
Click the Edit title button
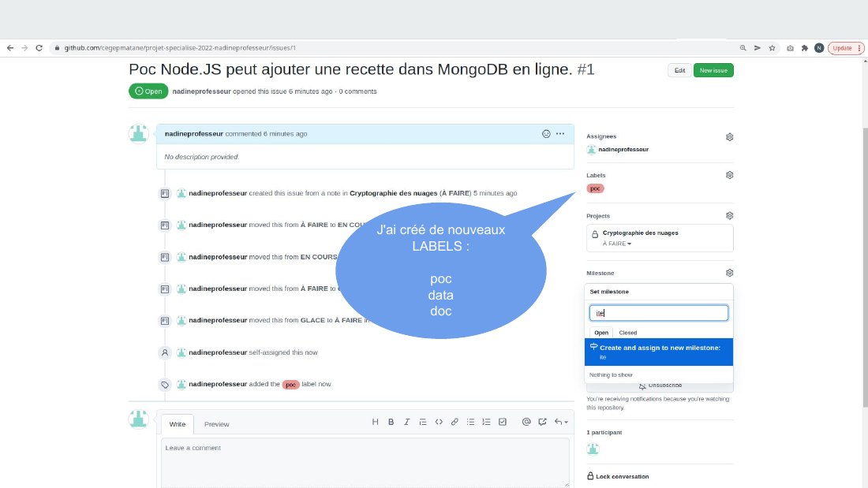[679, 70]
